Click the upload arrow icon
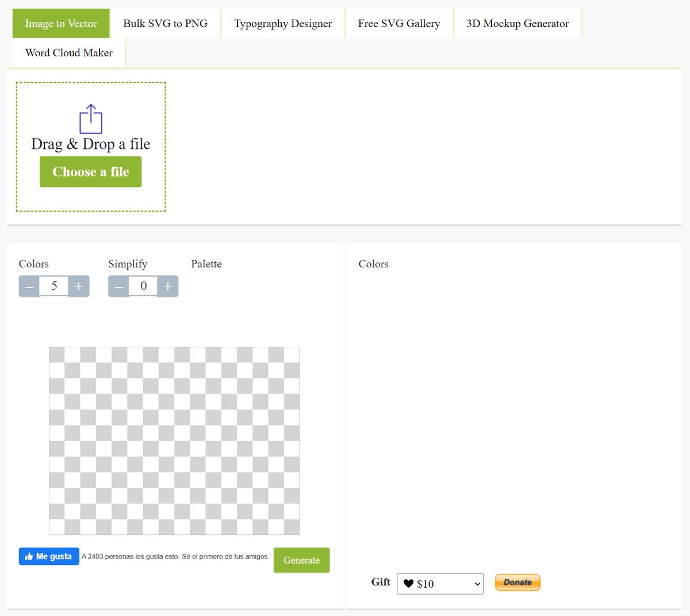The height and width of the screenshot is (616, 690). [x=90, y=119]
